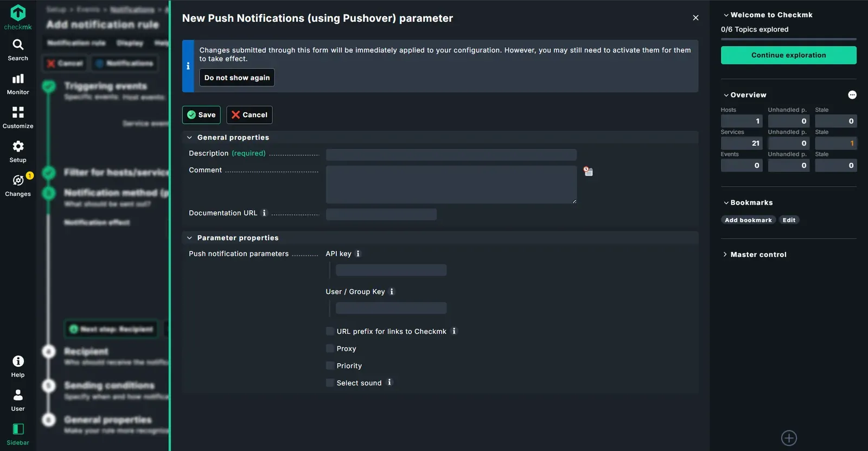Open Recipient step in background page
This screenshot has width=868, height=451.
point(86,351)
